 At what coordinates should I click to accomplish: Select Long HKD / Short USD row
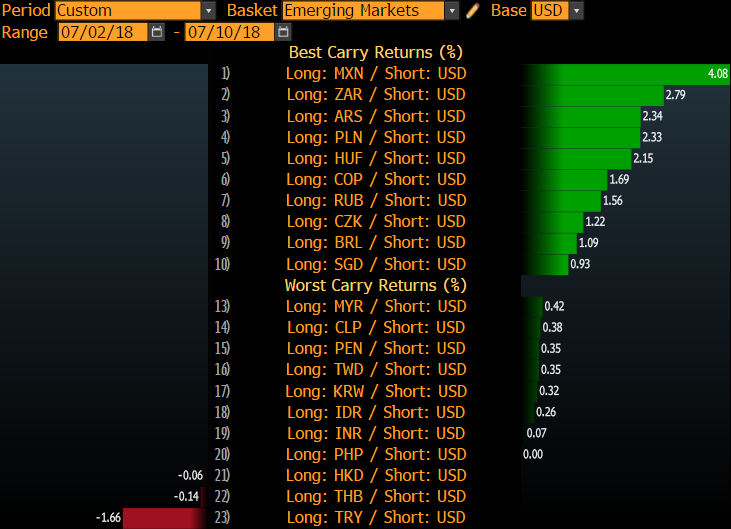tap(375, 475)
